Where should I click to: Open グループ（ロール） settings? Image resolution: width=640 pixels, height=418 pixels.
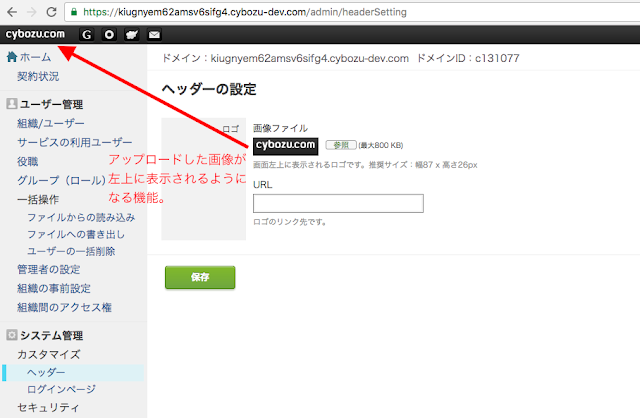(61, 180)
